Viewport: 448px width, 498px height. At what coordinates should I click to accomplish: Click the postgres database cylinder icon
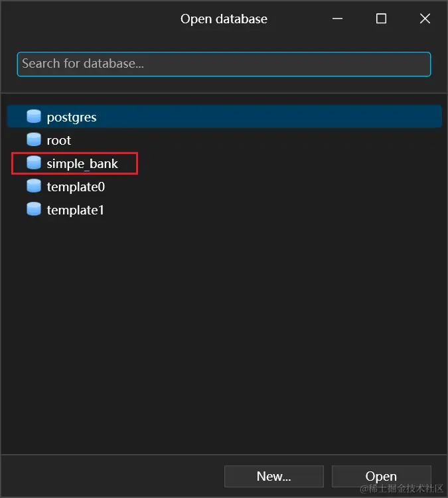(34, 117)
